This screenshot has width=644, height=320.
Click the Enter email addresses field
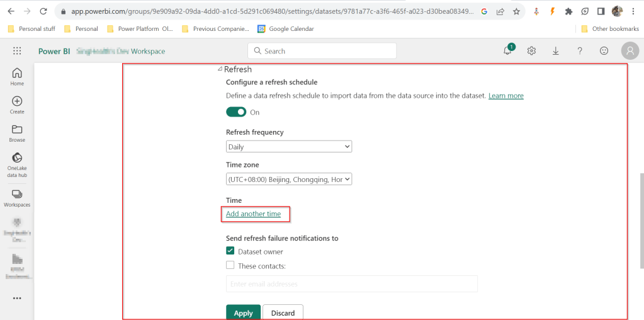click(351, 284)
